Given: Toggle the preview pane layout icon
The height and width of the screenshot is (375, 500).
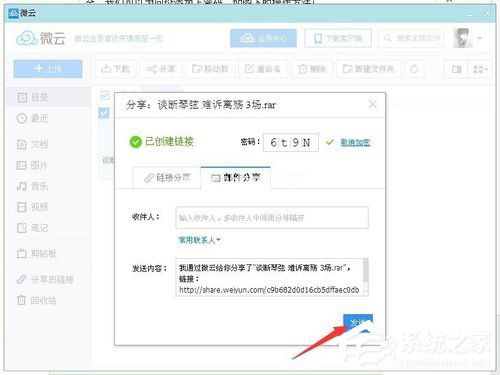Looking at the screenshot, I should pyautogui.click(x=456, y=69).
